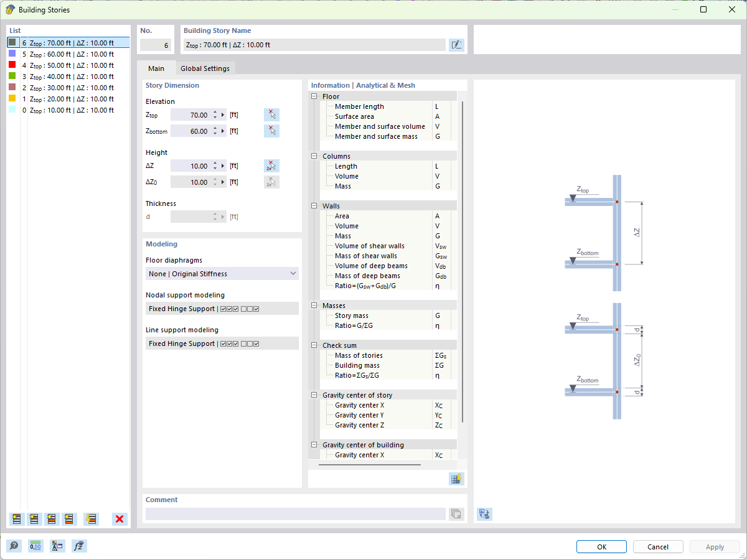
Task: Click the 'Gravity center Z' row
Action: (x=387, y=425)
